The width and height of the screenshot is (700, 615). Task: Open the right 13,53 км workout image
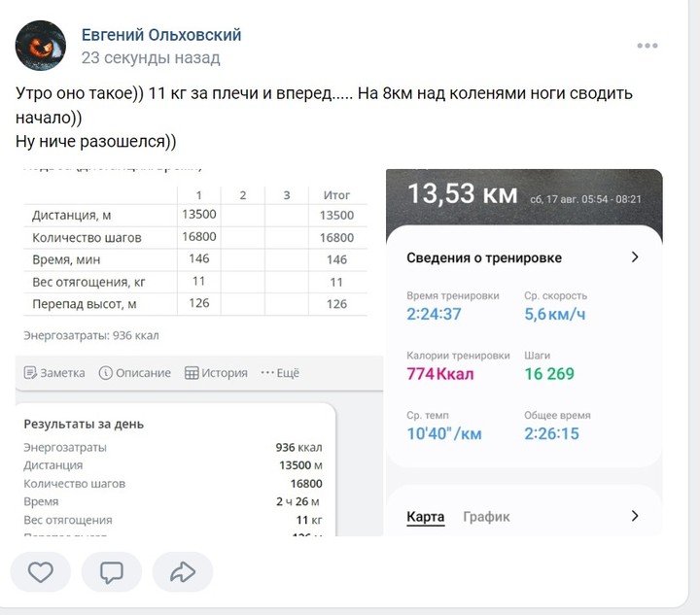[524, 353]
